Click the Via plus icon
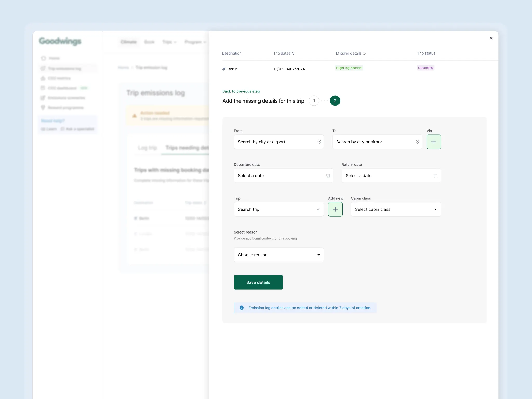This screenshot has width=532, height=399. (434, 142)
